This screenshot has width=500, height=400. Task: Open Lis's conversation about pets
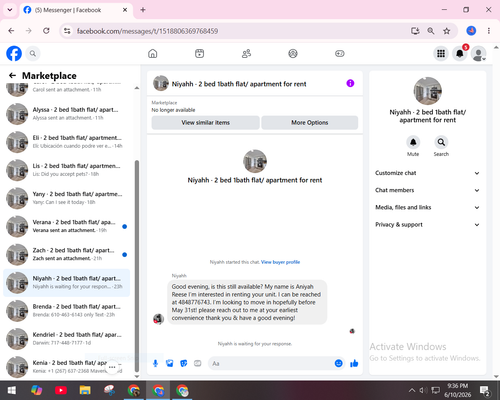point(67,170)
